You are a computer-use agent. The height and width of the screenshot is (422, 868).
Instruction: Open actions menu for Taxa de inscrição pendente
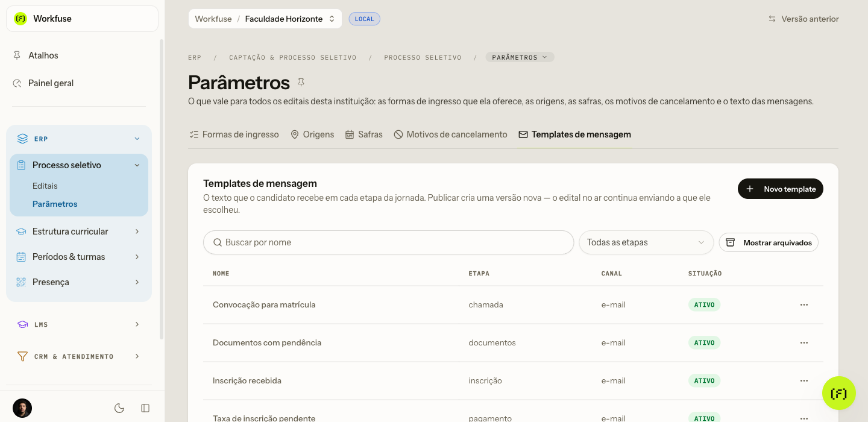(x=804, y=418)
